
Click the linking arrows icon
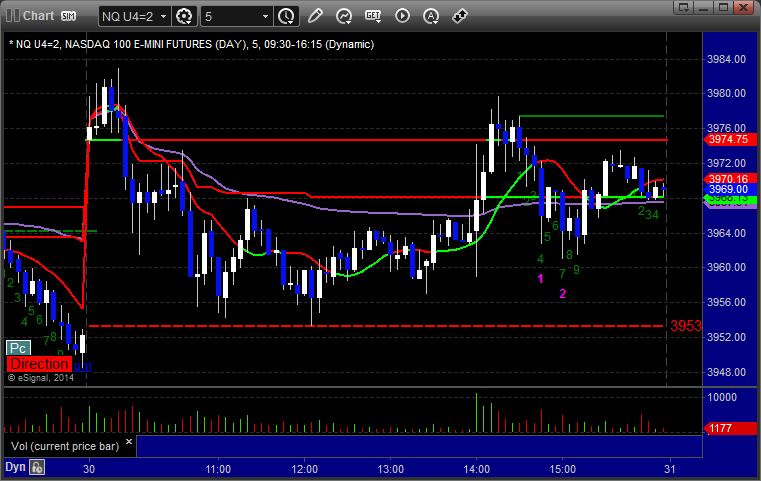[460, 16]
